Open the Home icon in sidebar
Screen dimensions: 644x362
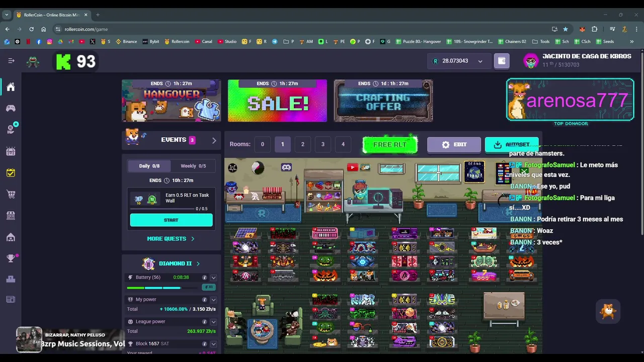(11, 87)
